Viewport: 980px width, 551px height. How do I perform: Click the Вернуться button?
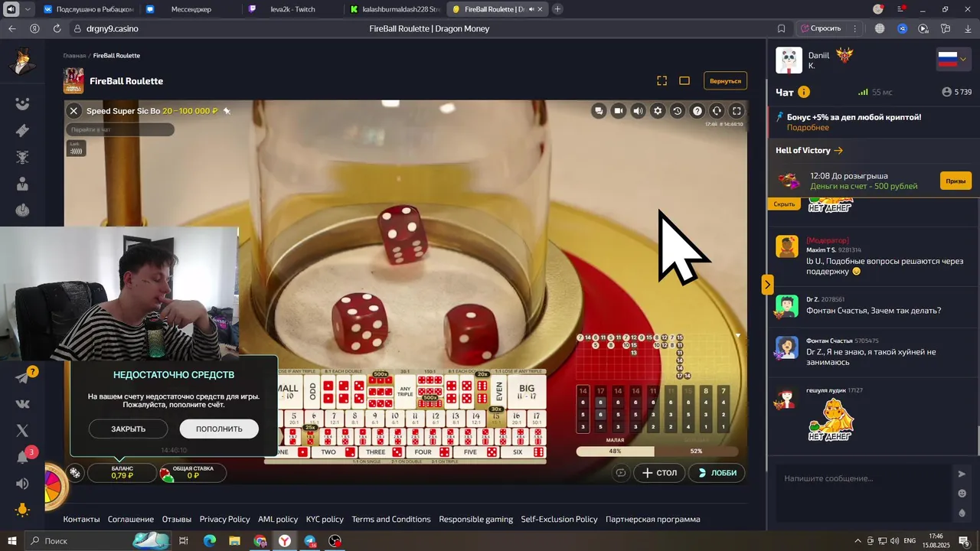coord(725,81)
